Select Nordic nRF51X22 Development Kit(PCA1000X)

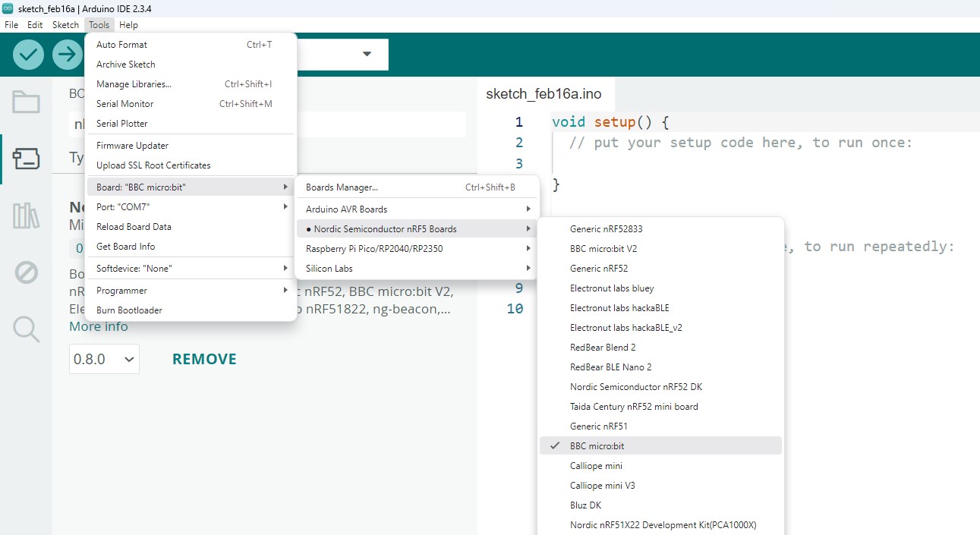(660, 524)
